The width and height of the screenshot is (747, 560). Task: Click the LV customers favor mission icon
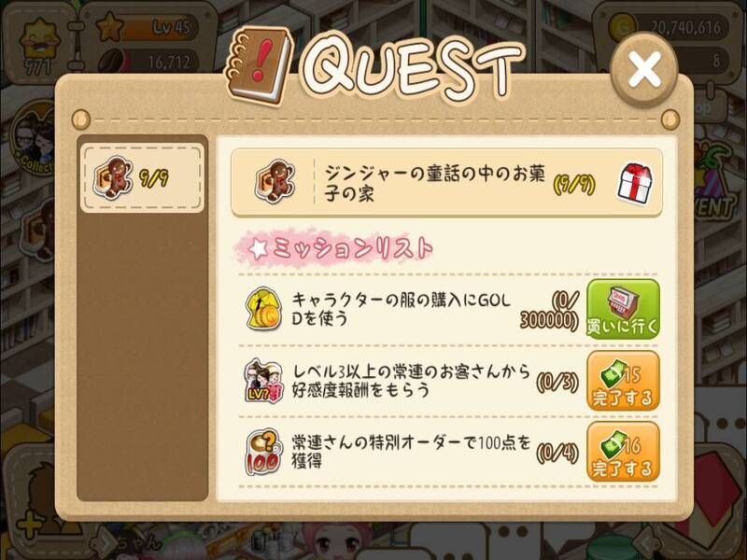pos(263,381)
